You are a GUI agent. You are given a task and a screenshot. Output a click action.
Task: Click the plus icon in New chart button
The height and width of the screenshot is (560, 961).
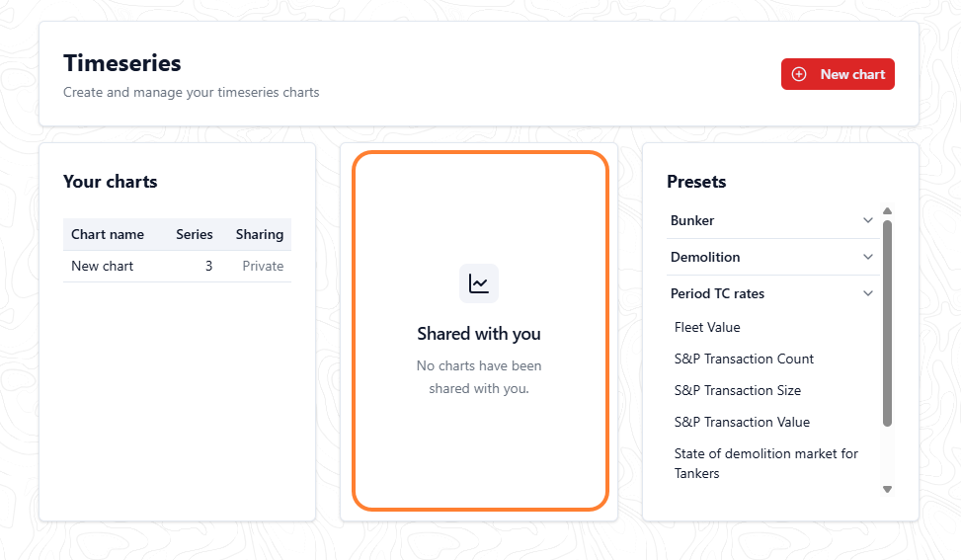[799, 74]
